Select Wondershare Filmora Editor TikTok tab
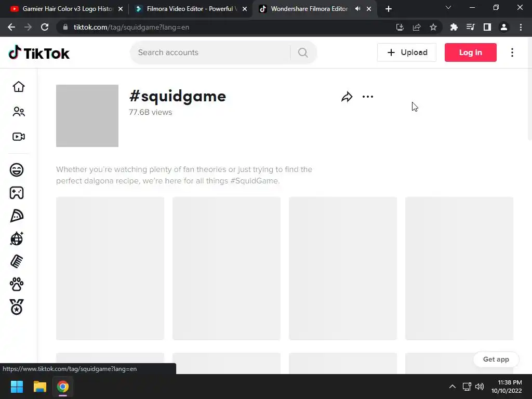Image resolution: width=532 pixels, height=399 pixels. [310, 9]
